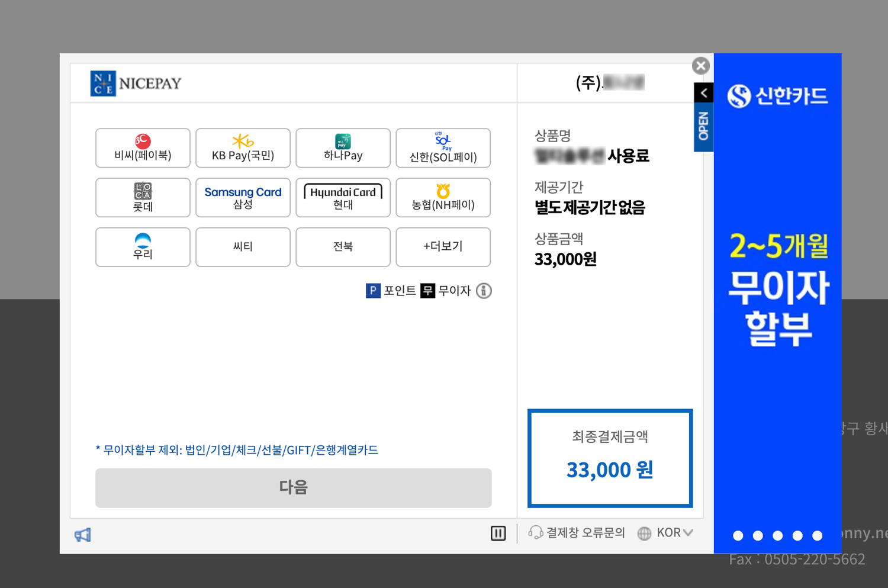This screenshot has height=588, width=888.
Task: Select Woori (우리) card option
Action: point(143,247)
